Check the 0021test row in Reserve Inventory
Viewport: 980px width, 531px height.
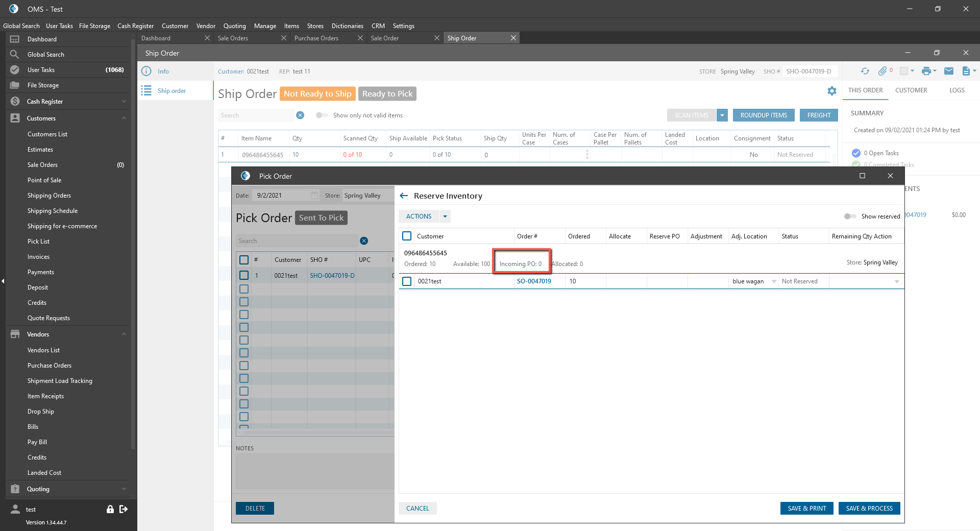point(407,281)
